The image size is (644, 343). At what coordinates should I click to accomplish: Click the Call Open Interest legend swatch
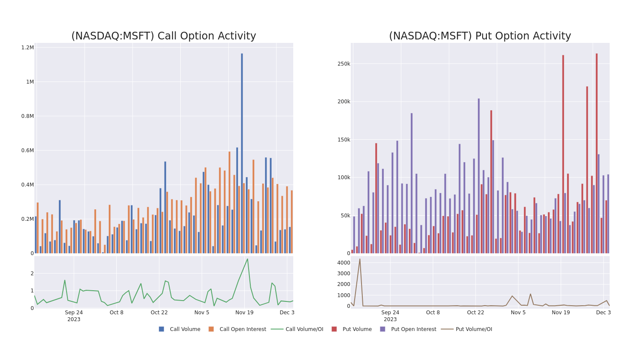tap(211, 329)
